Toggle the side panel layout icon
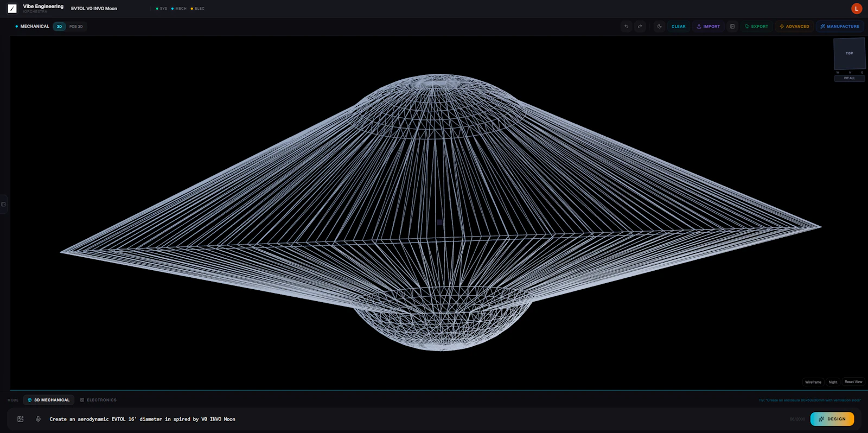Viewport: 868px width, 433px height. (x=732, y=26)
